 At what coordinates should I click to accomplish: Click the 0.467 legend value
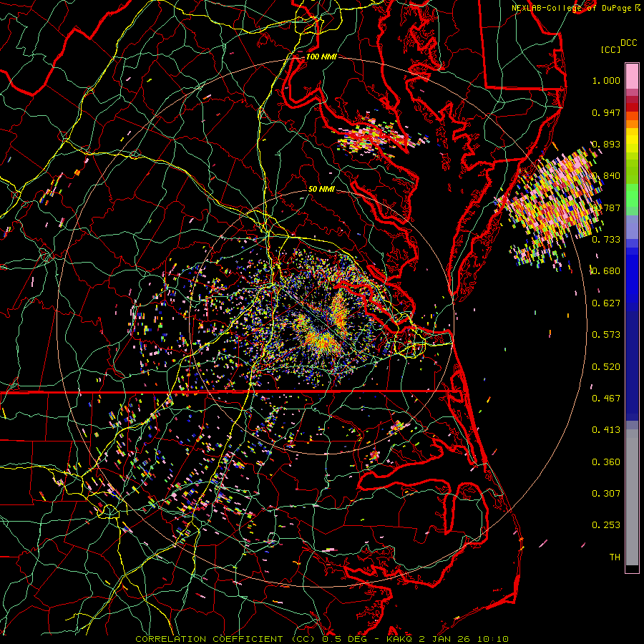606,399
